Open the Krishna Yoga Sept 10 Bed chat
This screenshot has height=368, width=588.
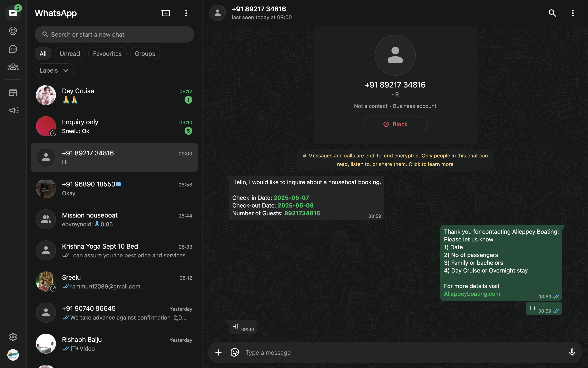pyautogui.click(x=115, y=250)
